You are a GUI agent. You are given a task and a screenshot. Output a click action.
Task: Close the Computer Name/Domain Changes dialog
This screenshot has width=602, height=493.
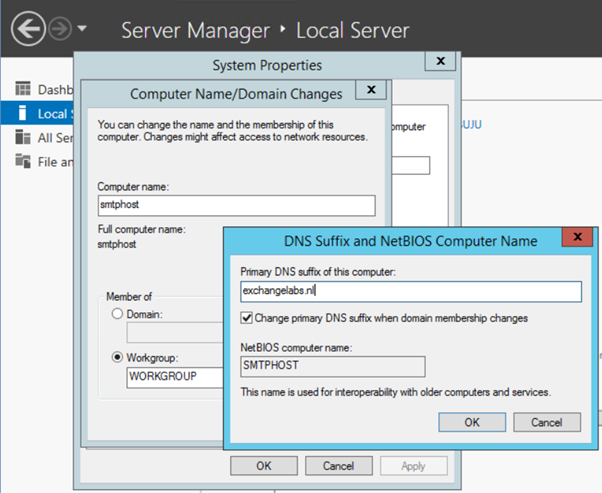371,91
